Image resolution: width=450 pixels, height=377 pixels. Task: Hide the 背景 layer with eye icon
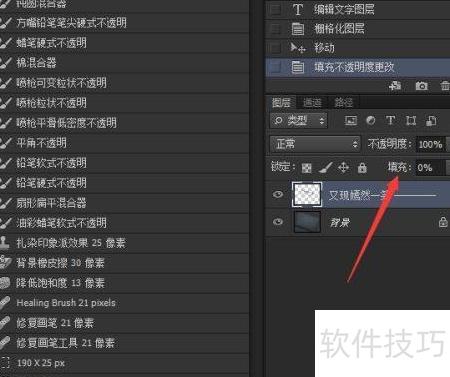(x=278, y=222)
